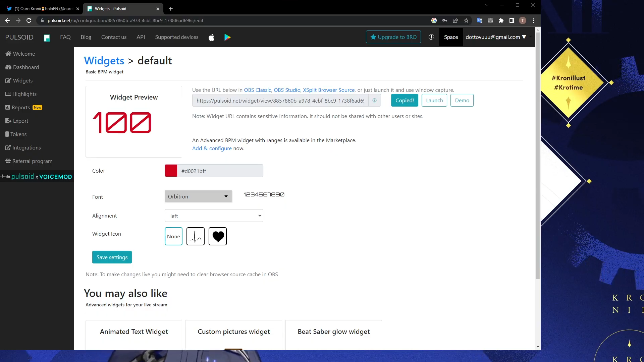This screenshot has width=644, height=362.
Task: Open Integrations in the sidebar
Action: (23, 147)
